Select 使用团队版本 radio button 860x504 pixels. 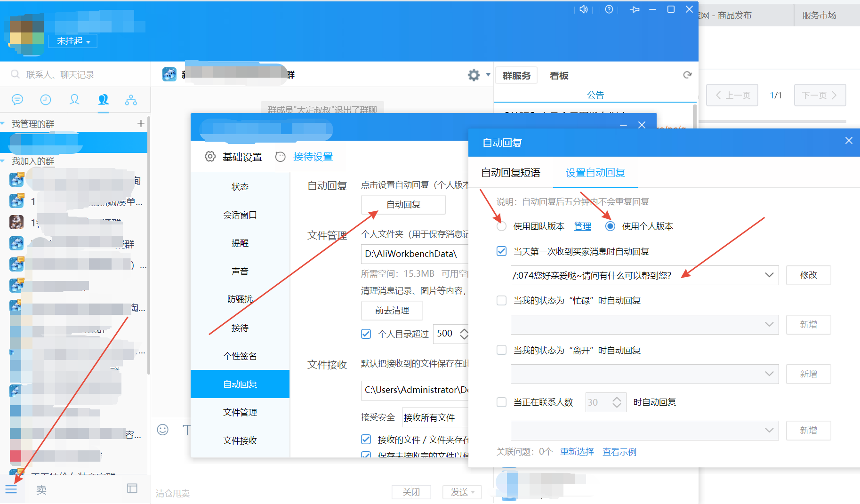click(x=501, y=226)
